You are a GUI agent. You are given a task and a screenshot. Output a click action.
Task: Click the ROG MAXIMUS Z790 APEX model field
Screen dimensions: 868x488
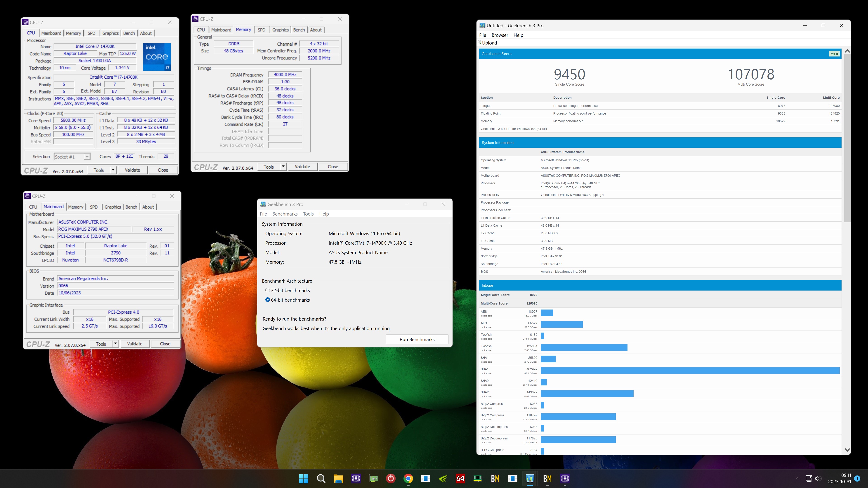[94, 229]
